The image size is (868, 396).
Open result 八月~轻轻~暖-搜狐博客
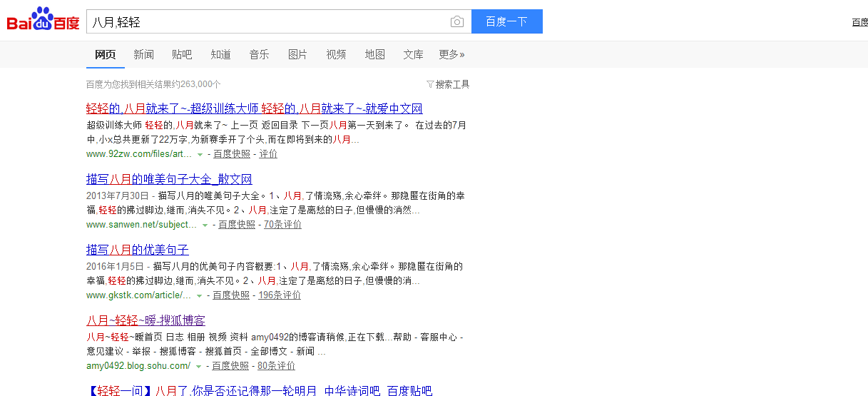pyautogui.click(x=145, y=320)
